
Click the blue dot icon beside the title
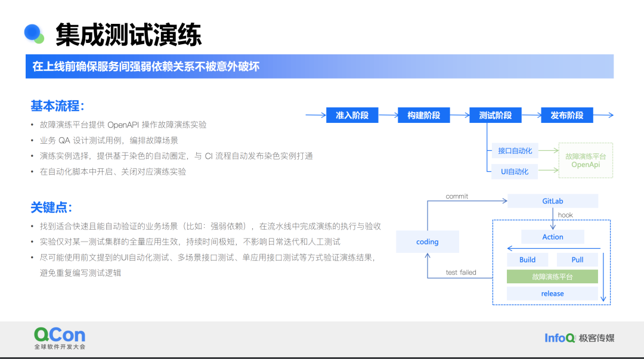33,33
